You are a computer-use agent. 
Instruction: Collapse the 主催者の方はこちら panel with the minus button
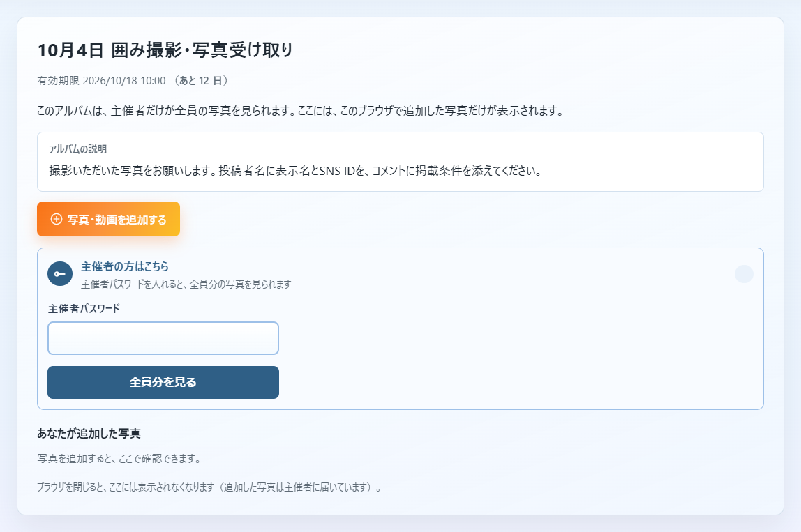[x=744, y=275]
